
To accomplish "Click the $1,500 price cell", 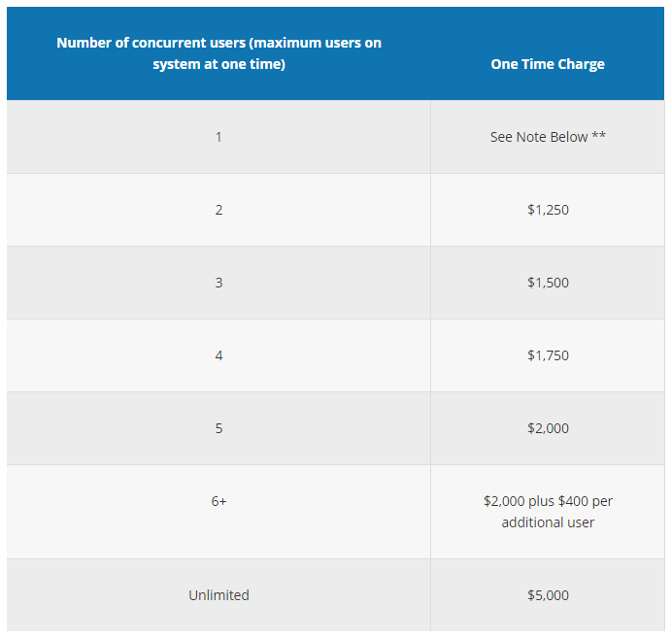I will [548, 283].
